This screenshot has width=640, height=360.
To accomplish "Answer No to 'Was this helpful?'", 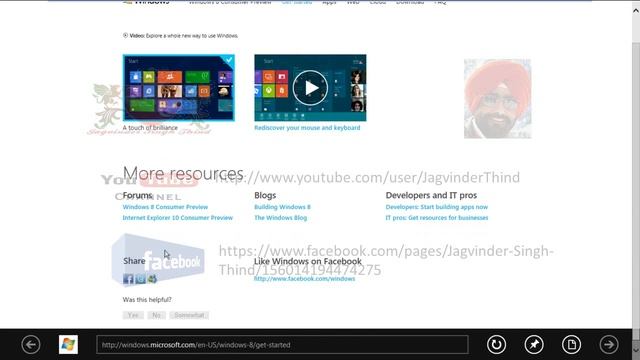I will [156, 315].
